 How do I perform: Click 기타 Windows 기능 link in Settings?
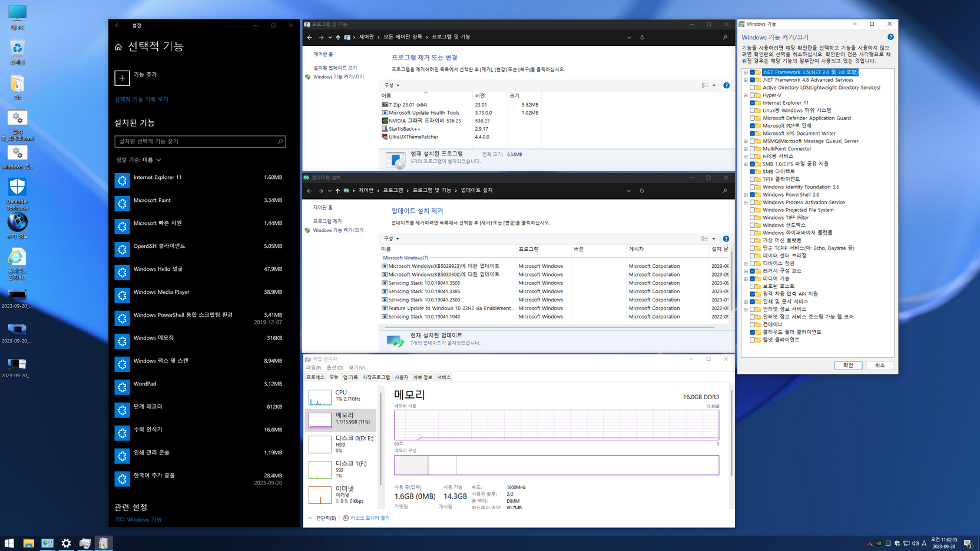pyautogui.click(x=138, y=519)
